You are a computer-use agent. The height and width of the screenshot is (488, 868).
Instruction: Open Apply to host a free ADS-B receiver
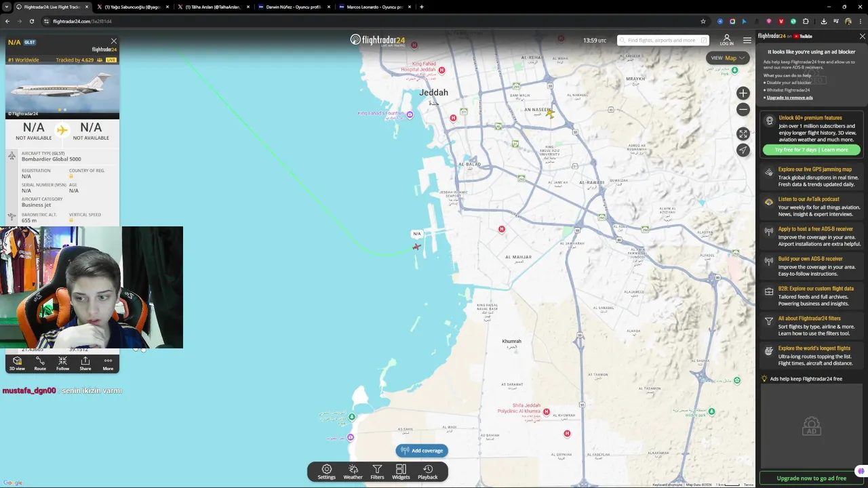[x=812, y=237]
